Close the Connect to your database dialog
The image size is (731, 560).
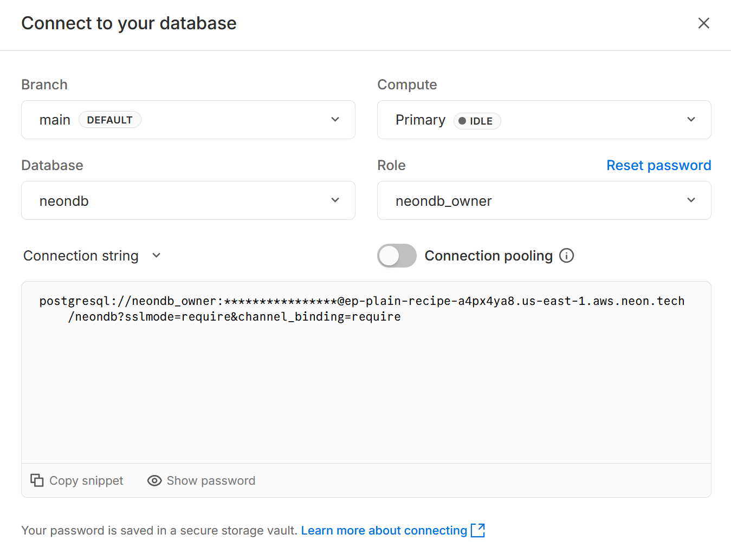point(703,23)
